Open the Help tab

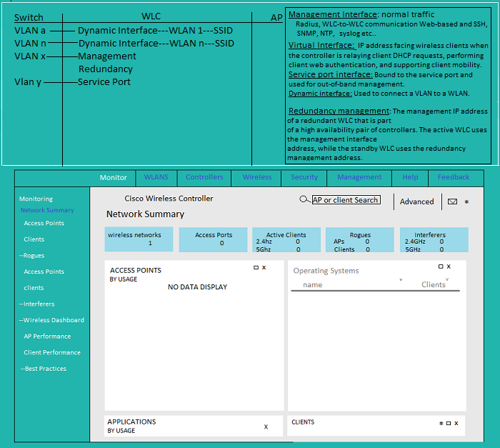point(410,177)
